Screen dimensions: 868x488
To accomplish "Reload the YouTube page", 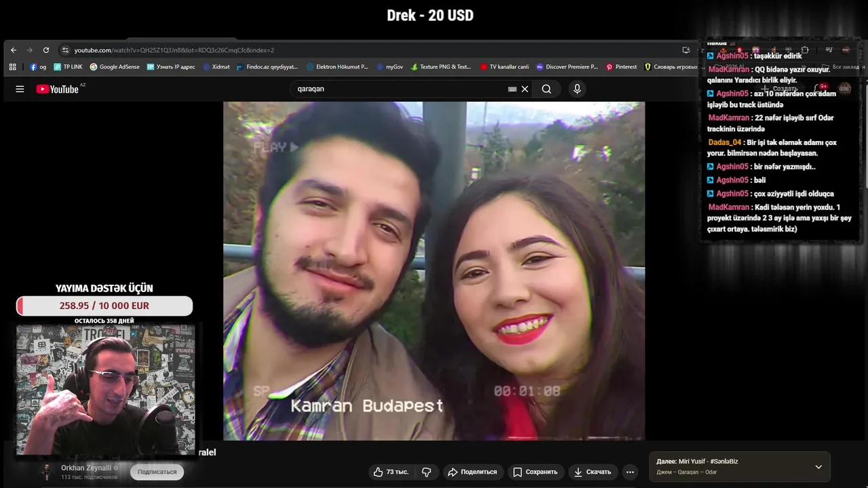I will [x=46, y=50].
